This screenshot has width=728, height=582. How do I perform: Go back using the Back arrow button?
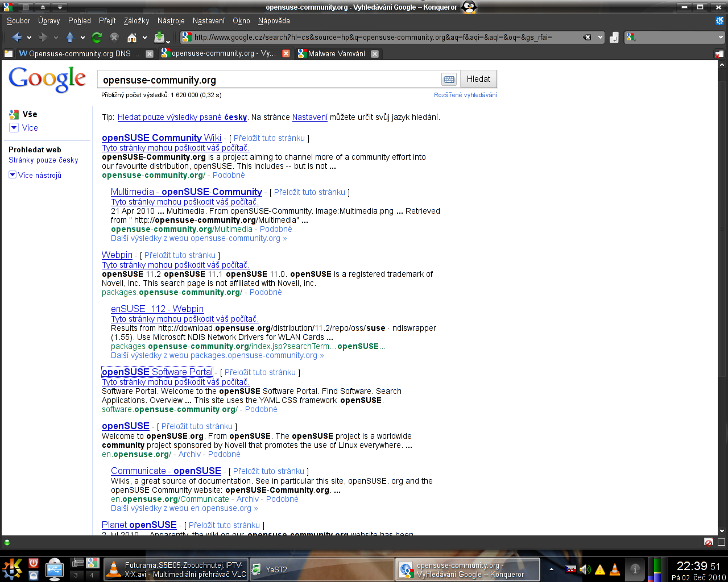coord(16,38)
